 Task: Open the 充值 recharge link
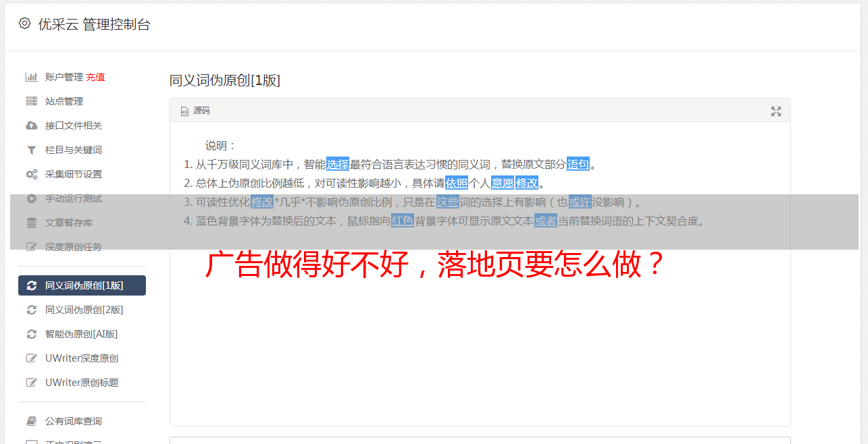[95, 77]
